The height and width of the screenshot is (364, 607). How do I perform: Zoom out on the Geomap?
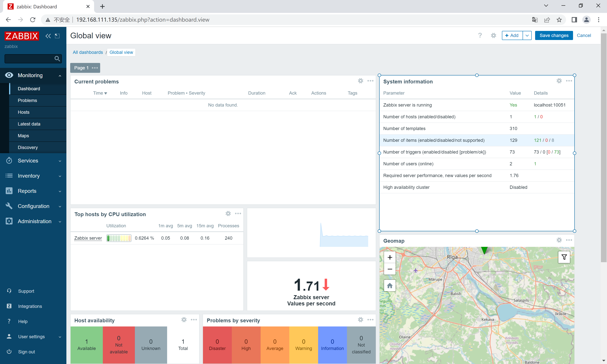point(390,269)
